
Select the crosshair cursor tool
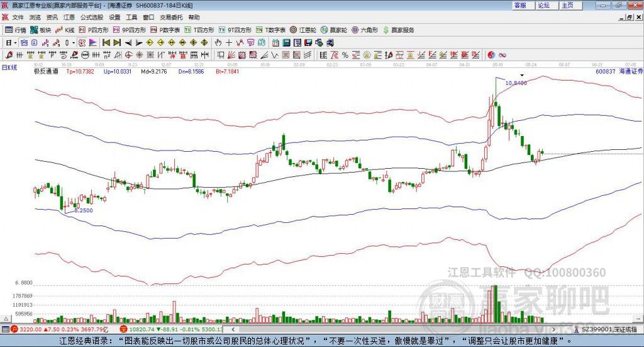pos(229,42)
